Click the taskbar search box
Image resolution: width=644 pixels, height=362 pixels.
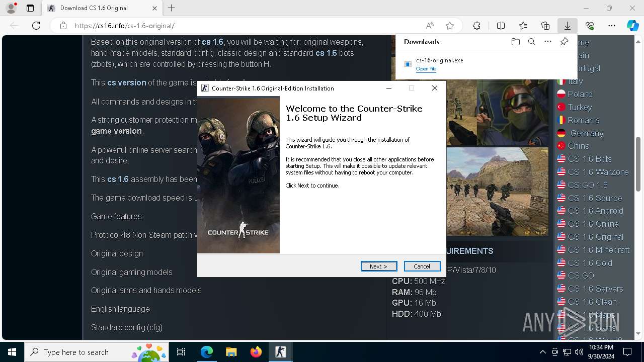[97, 352]
